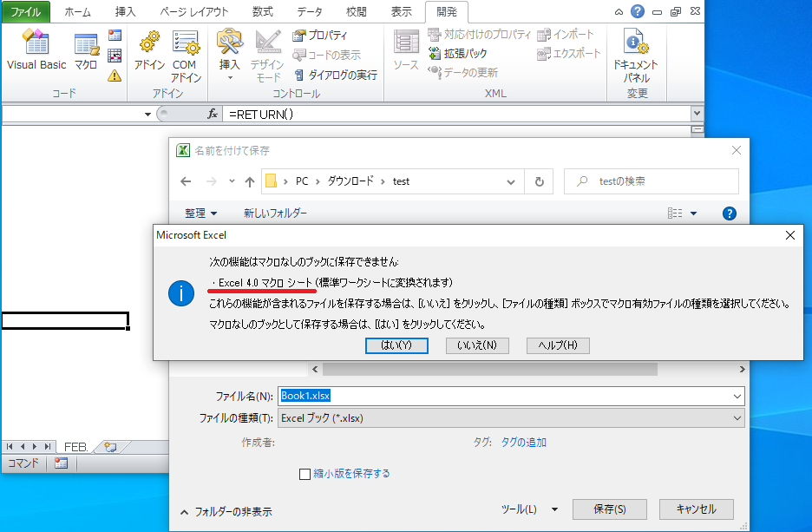Switch to the 挿入 ribbon tab

125,12
